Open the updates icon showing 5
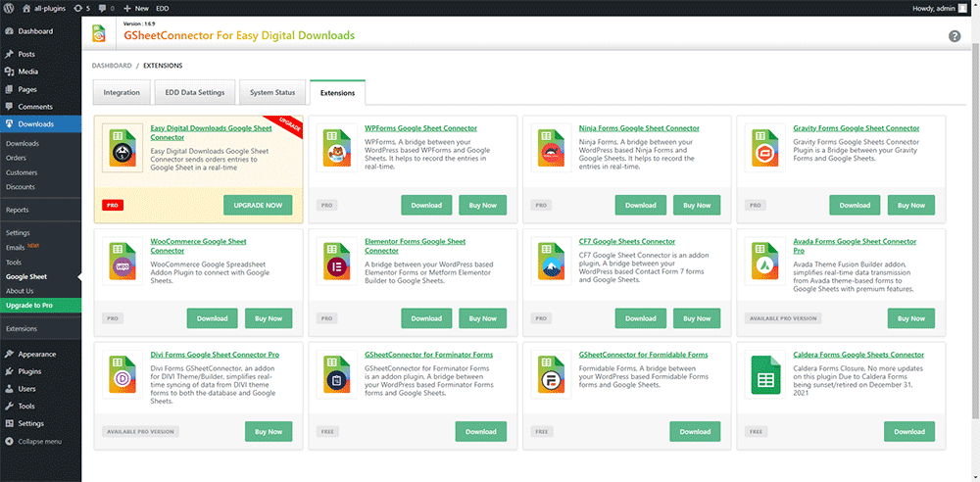The height and width of the screenshot is (482, 980). coord(77,9)
